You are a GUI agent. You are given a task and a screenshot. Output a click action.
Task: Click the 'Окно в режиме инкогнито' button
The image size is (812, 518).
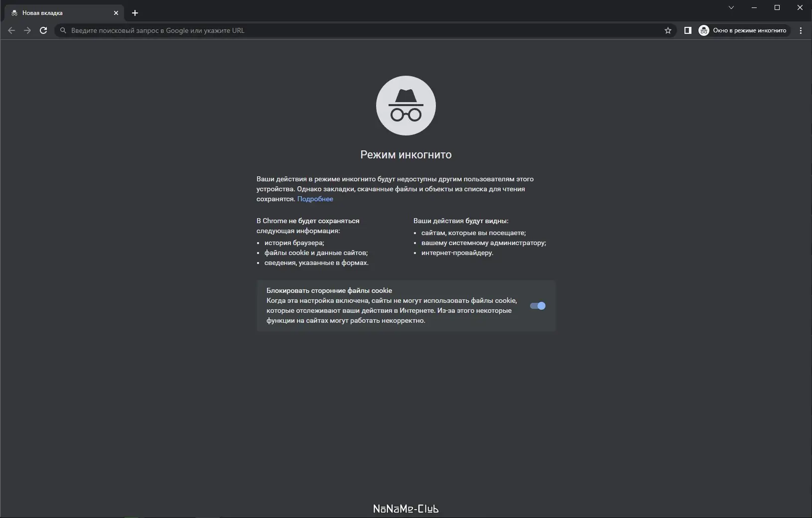(x=744, y=30)
